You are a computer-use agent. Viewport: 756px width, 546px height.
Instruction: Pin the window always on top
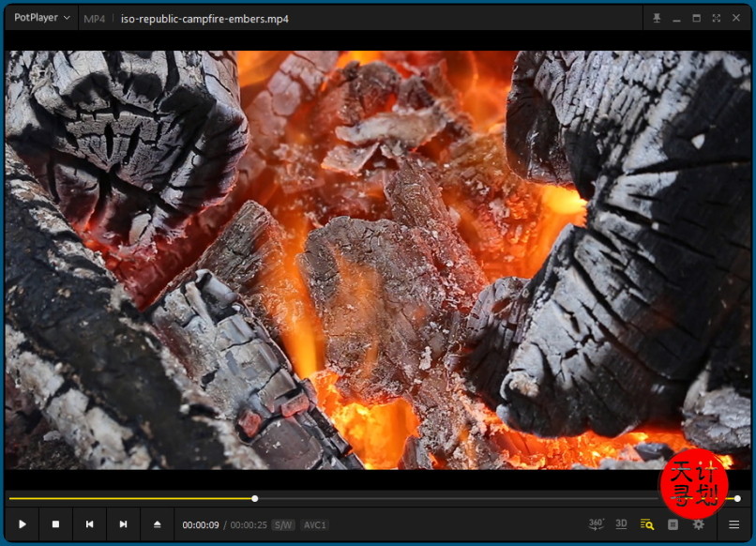(x=657, y=18)
